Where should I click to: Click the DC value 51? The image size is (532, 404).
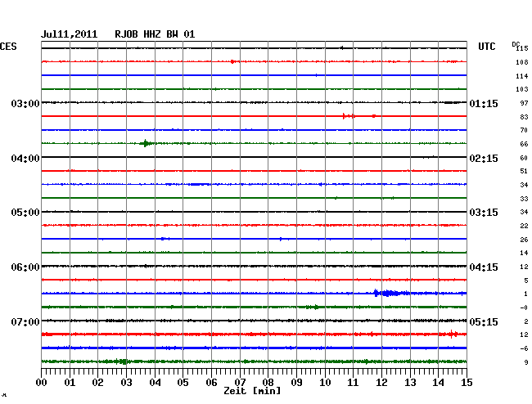pyautogui.click(x=524, y=171)
